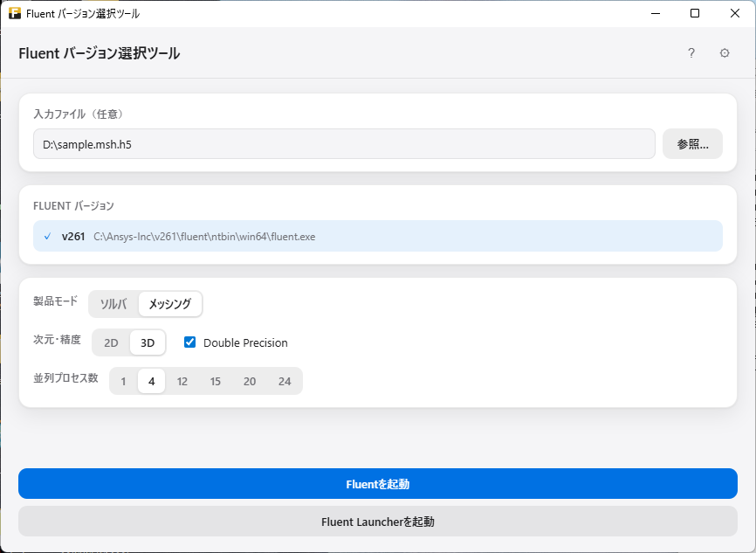Set parallel processes to 1
The width and height of the screenshot is (756, 553).
[x=123, y=381]
